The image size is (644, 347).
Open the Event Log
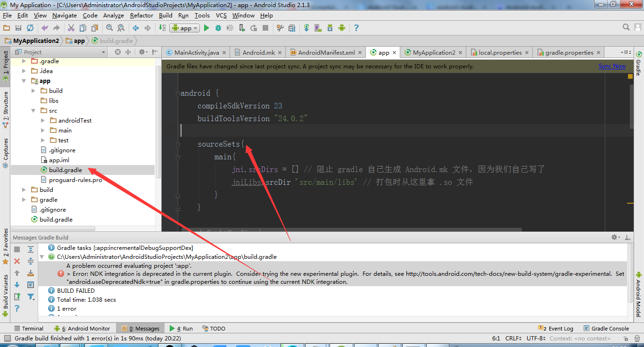point(556,329)
